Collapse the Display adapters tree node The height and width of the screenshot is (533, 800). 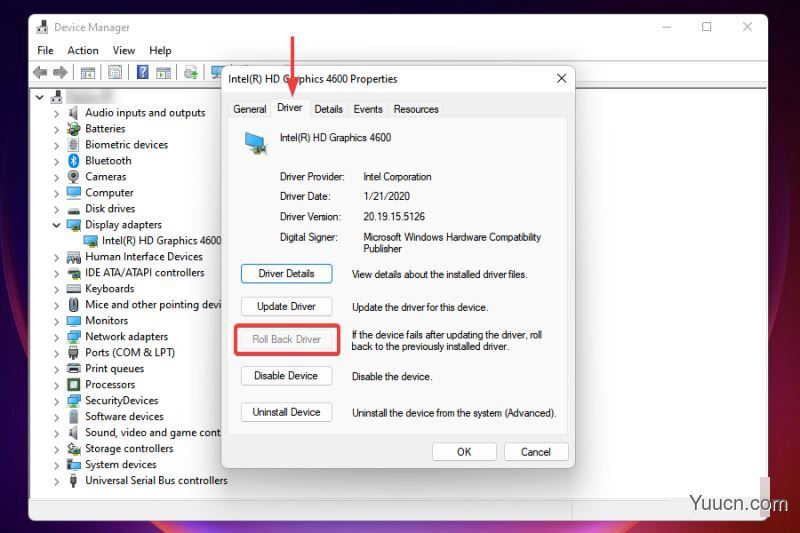[56, 225]
